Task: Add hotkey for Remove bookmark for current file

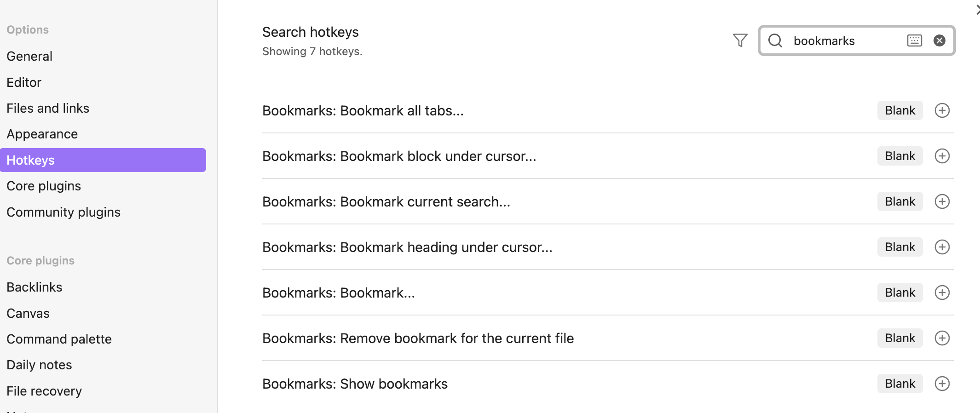Action: click(x=942, y=338)
